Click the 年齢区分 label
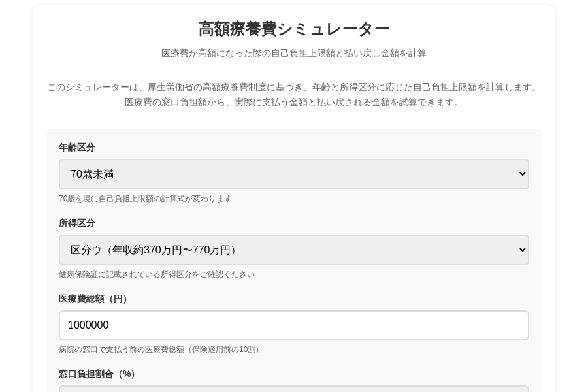The width and height of the screenshot is (588, 392). pyautogui.click(x=77, y=148)
